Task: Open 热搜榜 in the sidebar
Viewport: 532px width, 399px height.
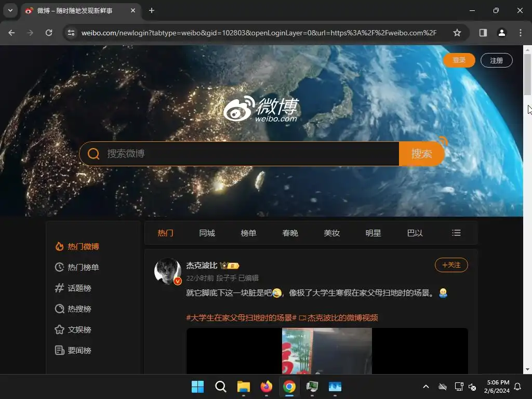Action: [x=73, y=309]
